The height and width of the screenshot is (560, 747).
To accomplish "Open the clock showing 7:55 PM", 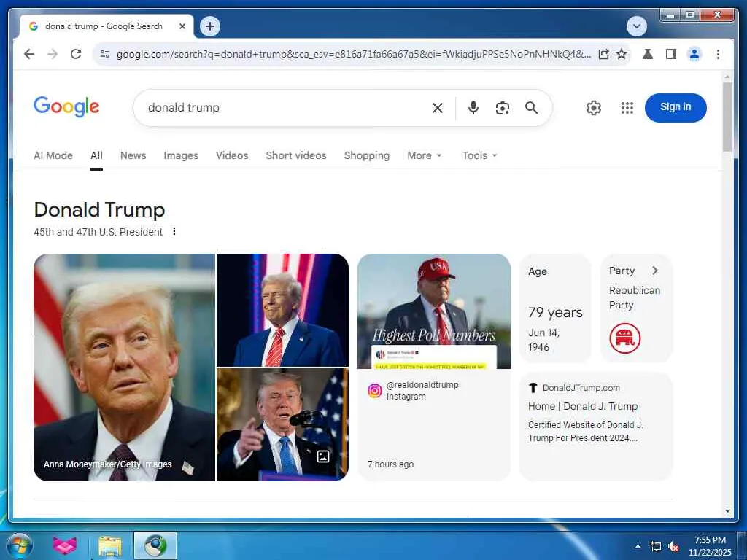I will tap(710, 546).
